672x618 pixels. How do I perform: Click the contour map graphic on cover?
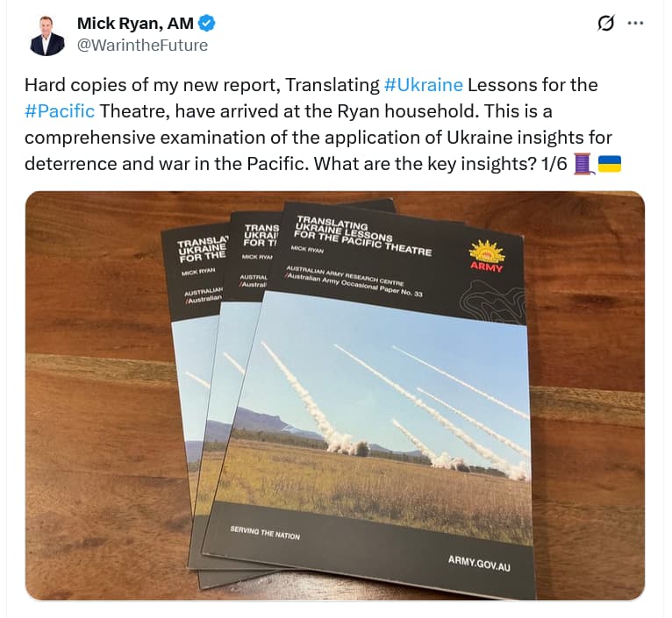[493, 302]
